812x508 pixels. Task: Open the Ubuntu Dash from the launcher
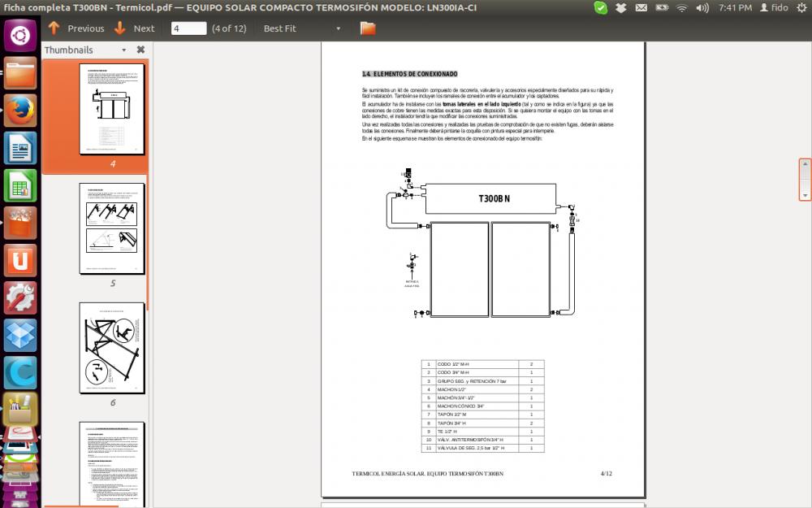pyautogui.click(x=20, y=35)
